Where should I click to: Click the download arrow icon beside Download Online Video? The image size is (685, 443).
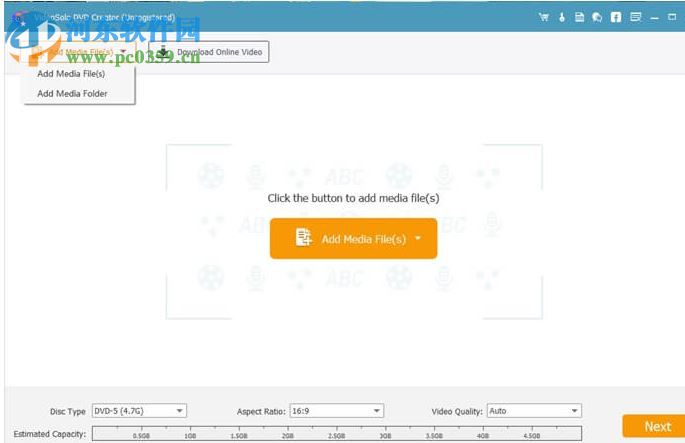coord(163,52)
